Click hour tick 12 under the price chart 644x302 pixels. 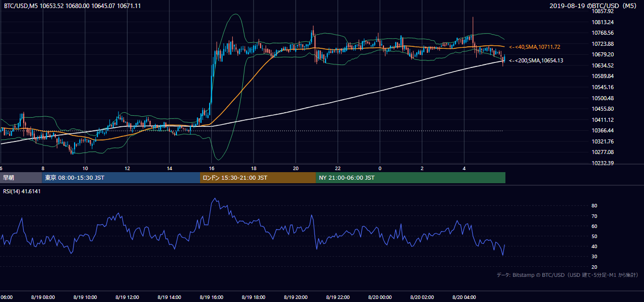[x=127, y=168]
